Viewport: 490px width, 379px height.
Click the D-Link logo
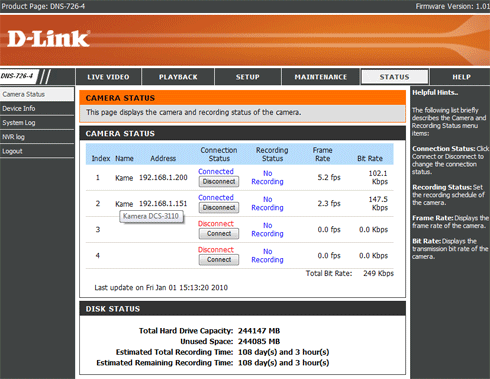click(x=49, y=39)
